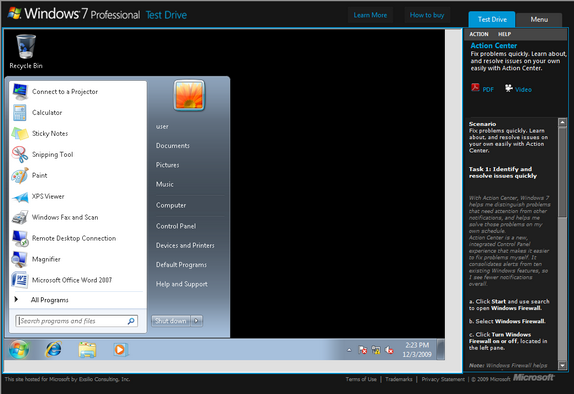Click the Start orb button
The width and height of the screenshot is (574, 394).
(x=19, y=349)
